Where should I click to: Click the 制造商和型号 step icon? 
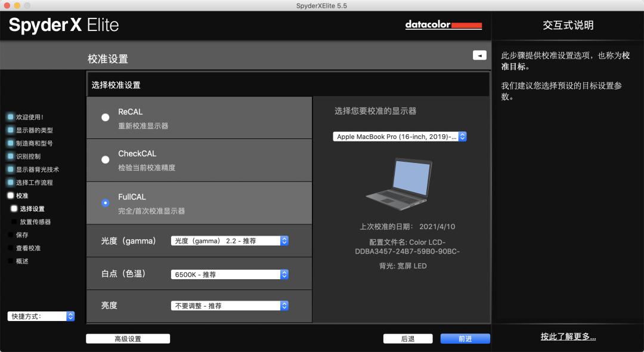click(10, 143)
